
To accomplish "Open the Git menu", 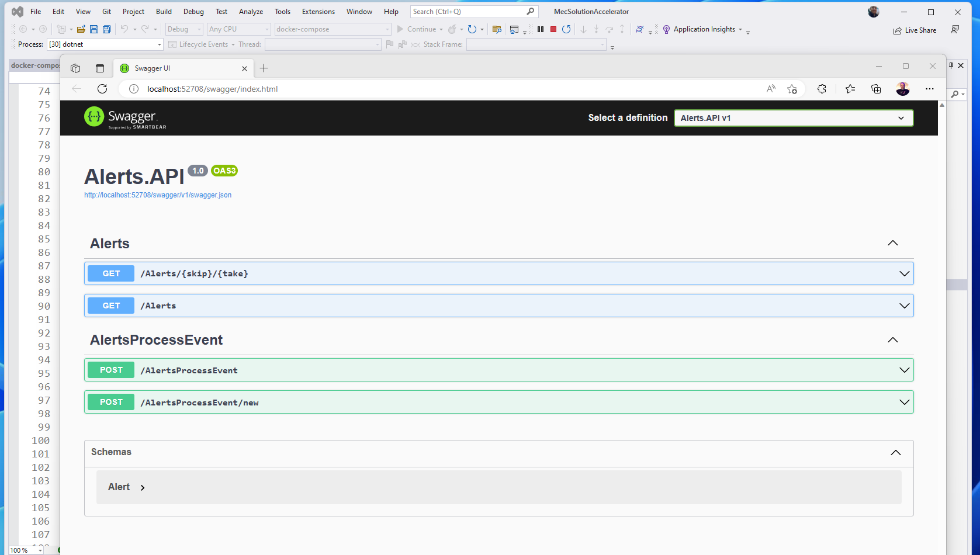I will tap(106, 12).
